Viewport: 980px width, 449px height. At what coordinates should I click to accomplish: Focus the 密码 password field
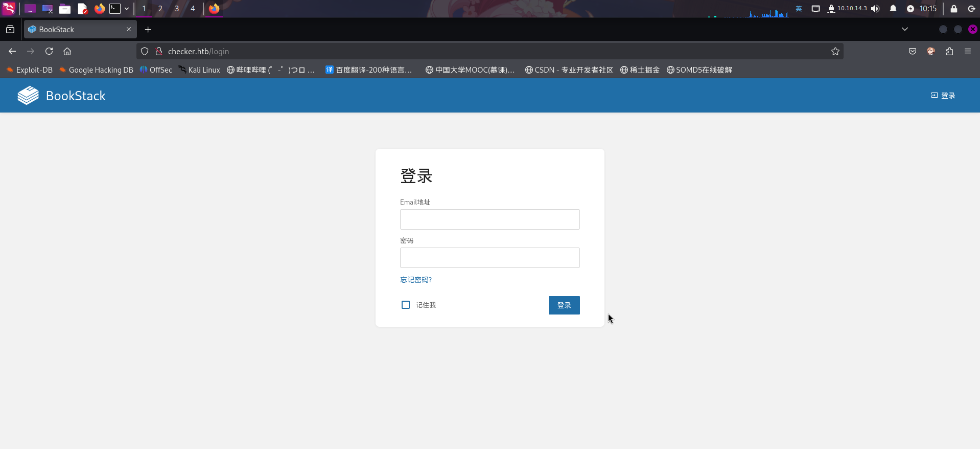pos(489,258)
